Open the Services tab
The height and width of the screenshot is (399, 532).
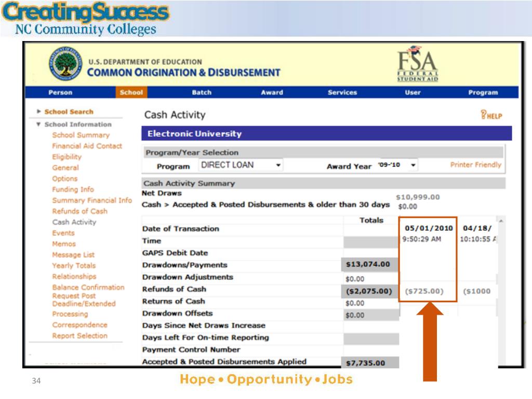pos(342,92)
